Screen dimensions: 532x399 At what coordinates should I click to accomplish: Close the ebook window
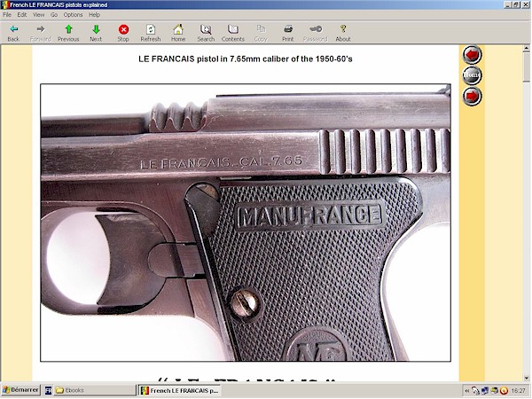tap(525, 4)
